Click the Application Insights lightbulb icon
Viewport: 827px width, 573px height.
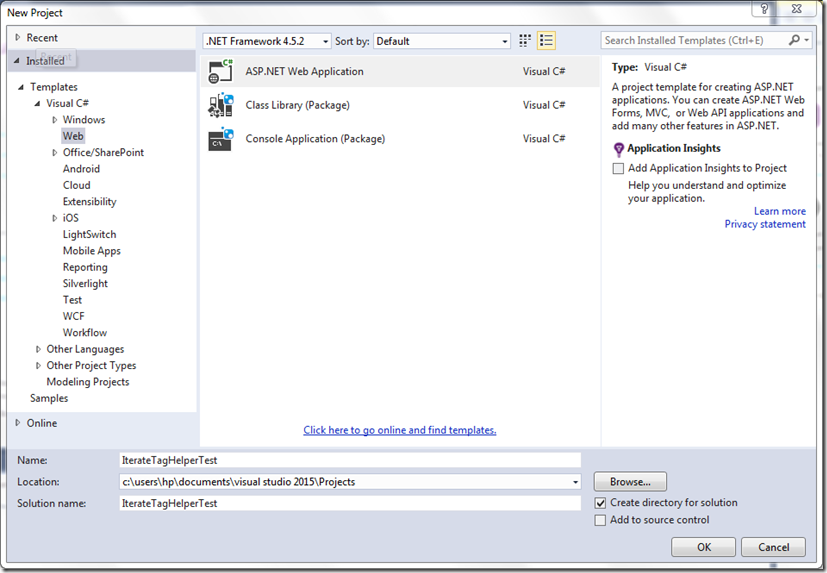619,149
